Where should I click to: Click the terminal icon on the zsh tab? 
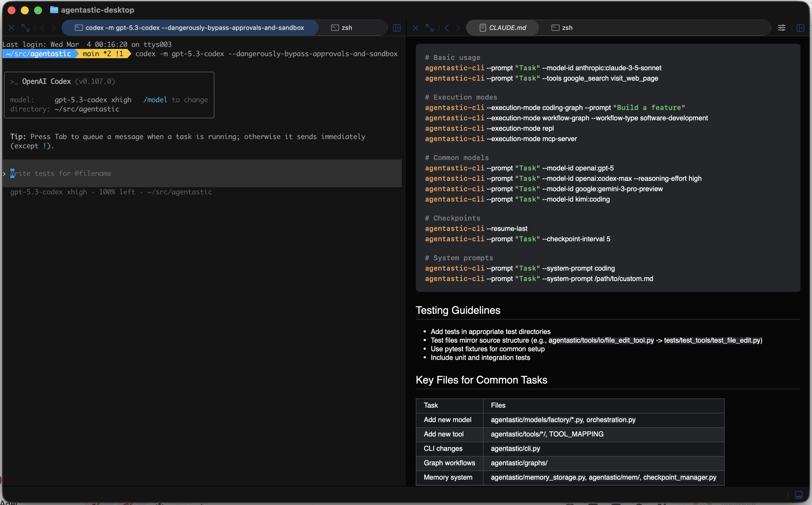point(335,28)
